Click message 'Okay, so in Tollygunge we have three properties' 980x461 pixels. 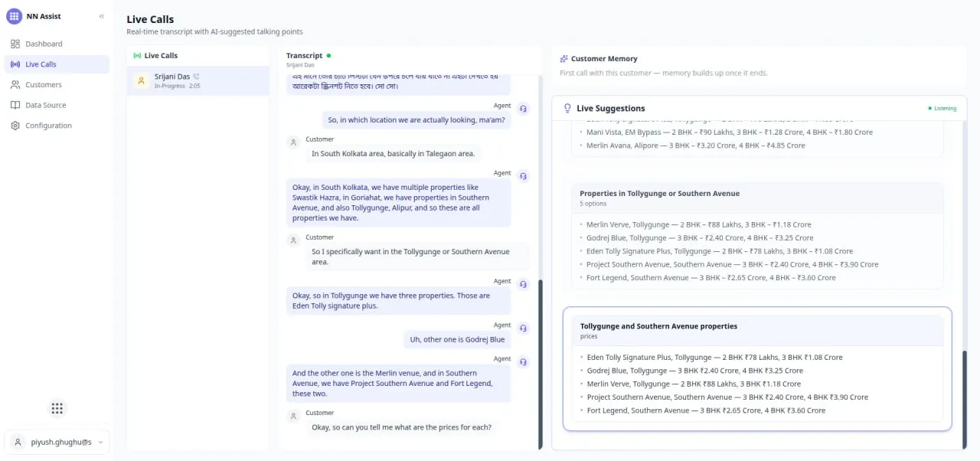coord(399,301)
